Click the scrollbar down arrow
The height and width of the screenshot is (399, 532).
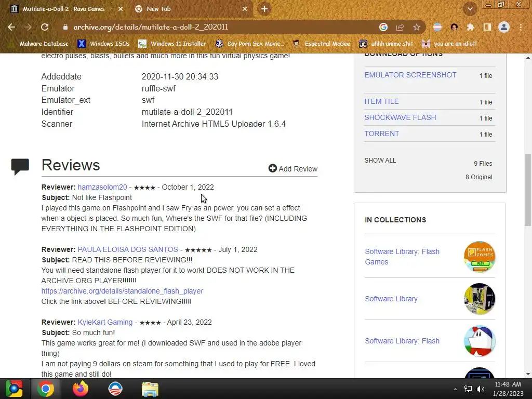coord(528,374)
